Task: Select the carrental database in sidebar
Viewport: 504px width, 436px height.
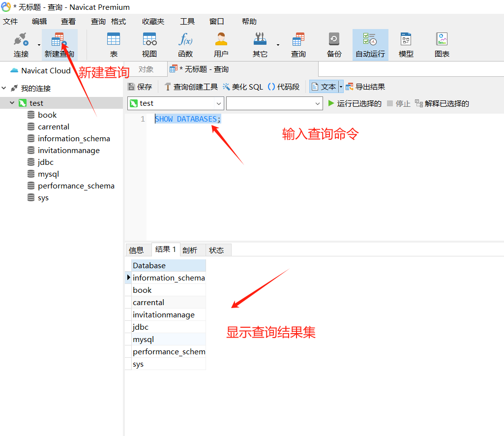Action: pos(54,127)
